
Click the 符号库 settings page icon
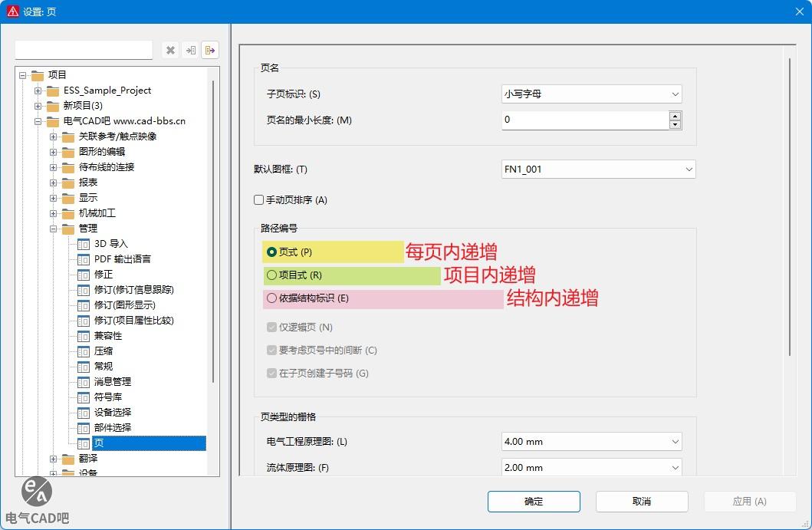84,397
